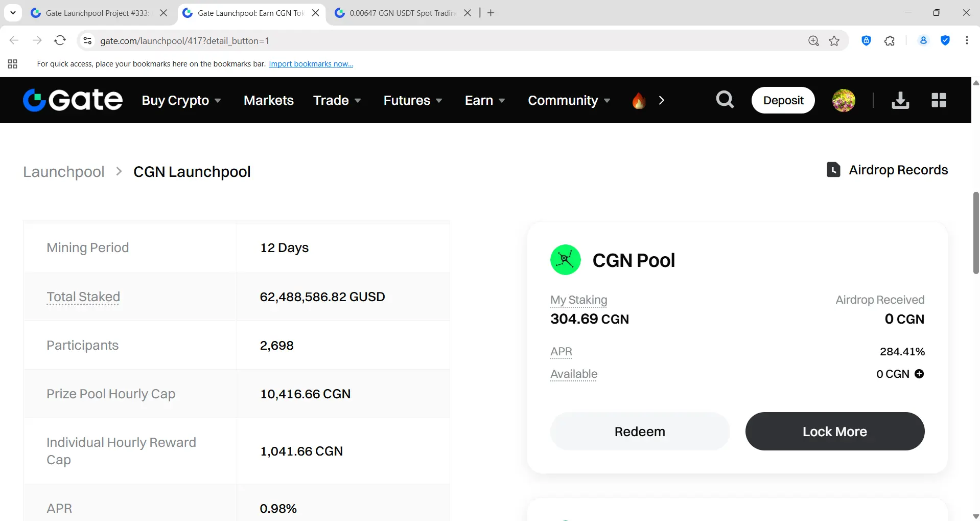Open the Markets page
980x521 pixels.
(269, 100)
